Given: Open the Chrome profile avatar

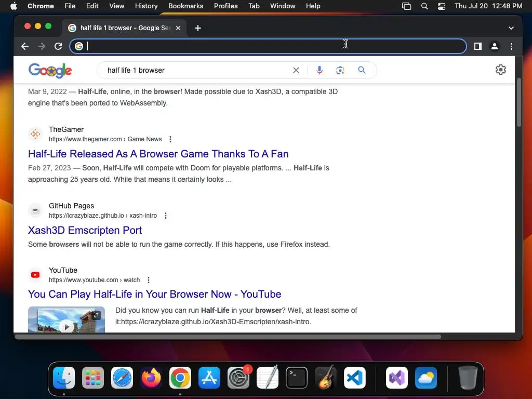Looking at the screenshot, I should [495, 46].
